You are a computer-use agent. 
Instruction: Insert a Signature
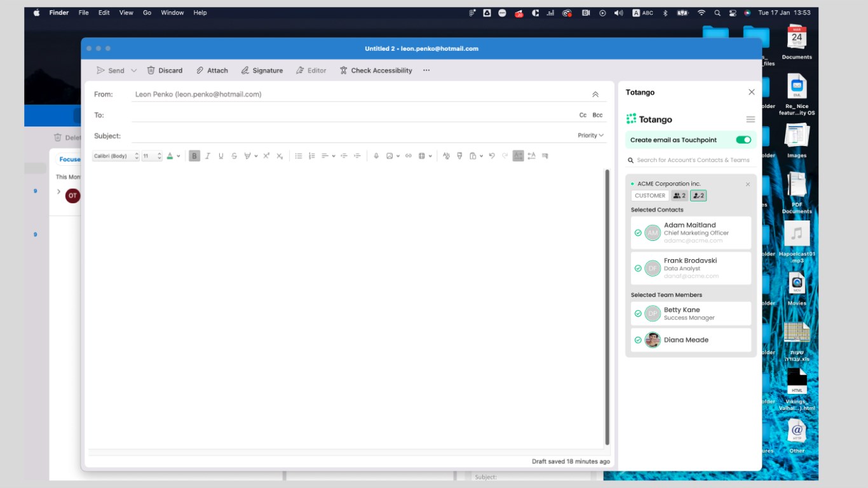262,71
